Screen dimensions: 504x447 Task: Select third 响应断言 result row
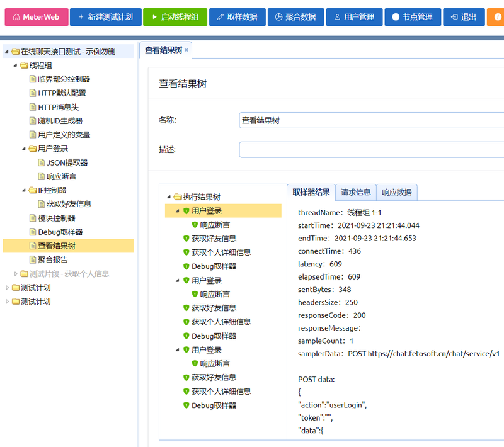215,364
